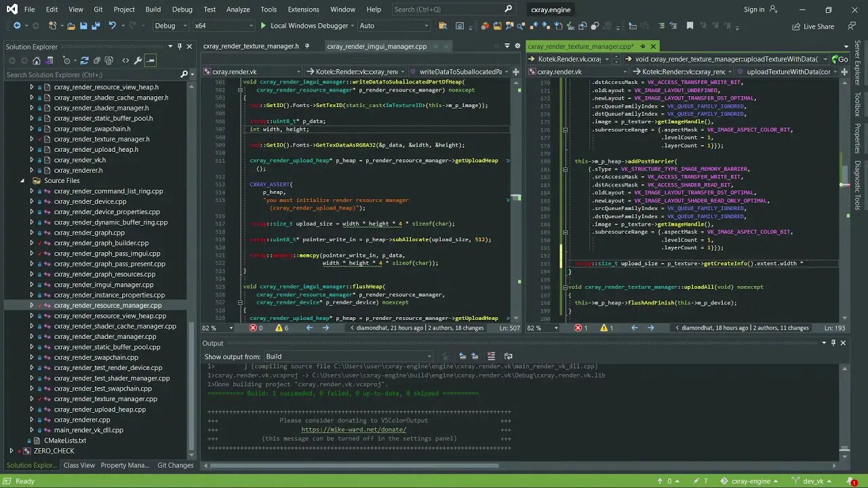Click the View Code angle-brackets icon
Image resolution: width=868 pixels, height=488 pixels.
click(x=125, y=60)
